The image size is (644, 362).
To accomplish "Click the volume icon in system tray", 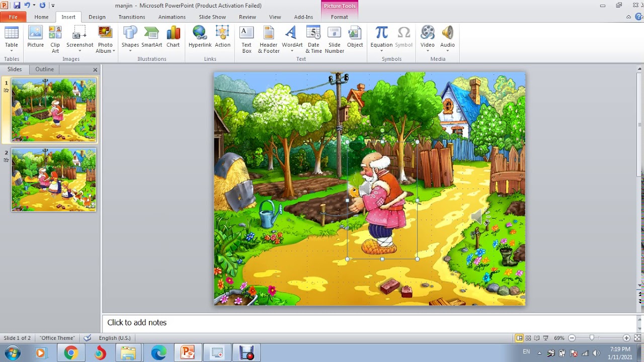I will 596,353.
